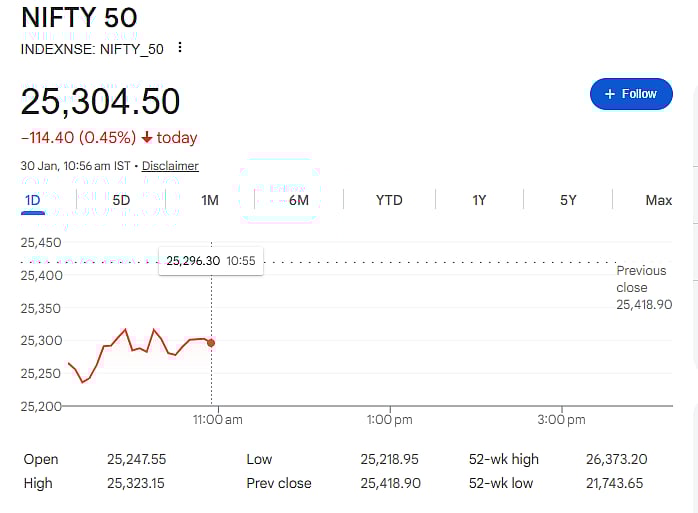Open the Disclaimer link
This screenshot has width=698, height=513.
click(170, 166)
